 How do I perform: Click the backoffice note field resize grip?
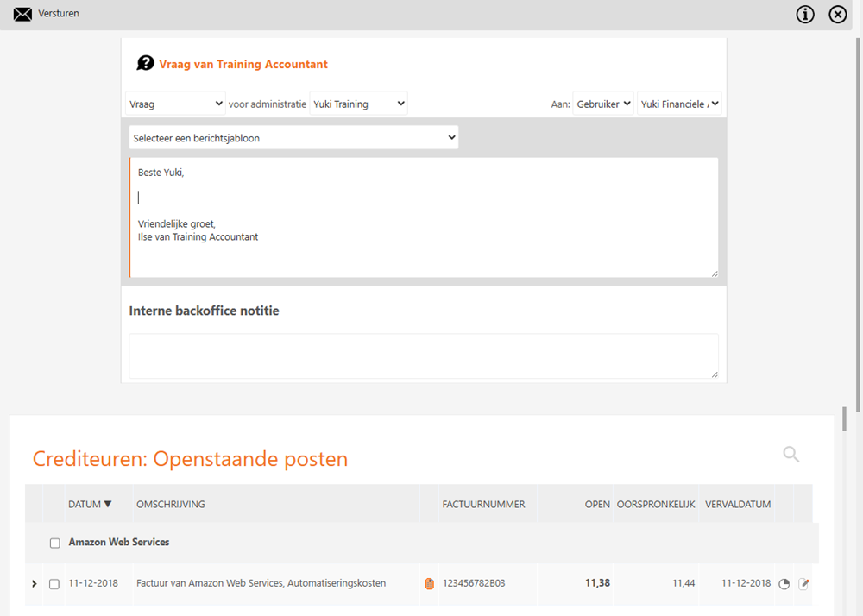point(714,374)
